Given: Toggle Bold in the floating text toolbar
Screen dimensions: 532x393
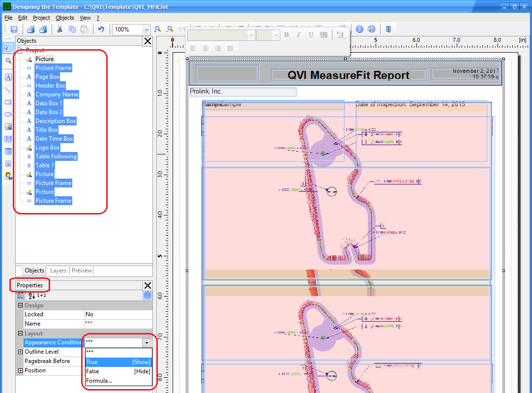Looking at the screenshot, I should pyautogui.click(x=286, y=35).
